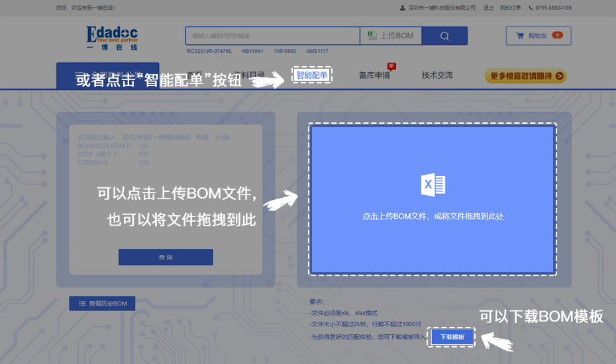The image size is (616, 364).
Task: Click the user account icon at top
Action: (x=402, y=8)
